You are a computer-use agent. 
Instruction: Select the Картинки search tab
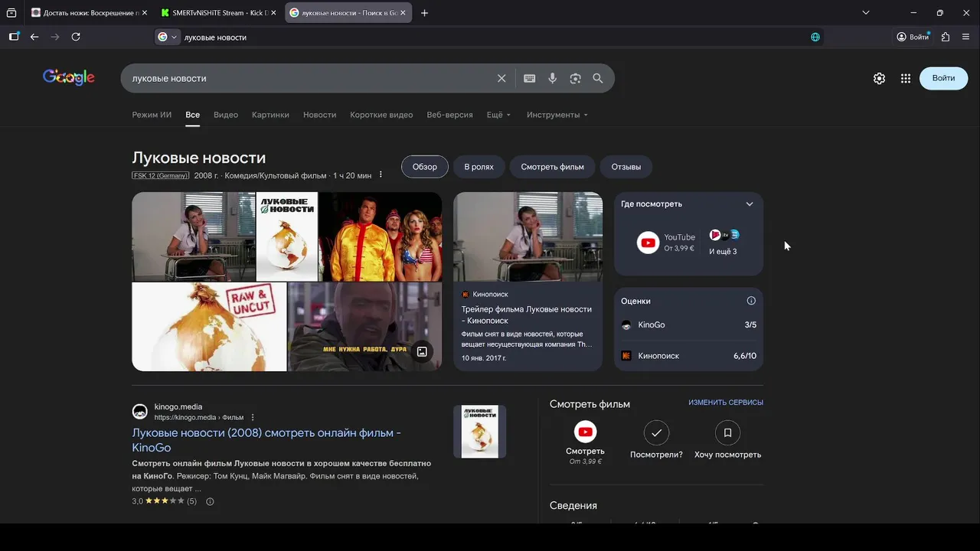[x=270, y=115]
